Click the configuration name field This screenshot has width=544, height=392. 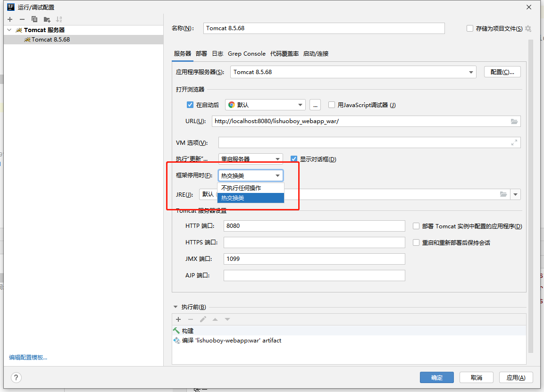(324, 28)
